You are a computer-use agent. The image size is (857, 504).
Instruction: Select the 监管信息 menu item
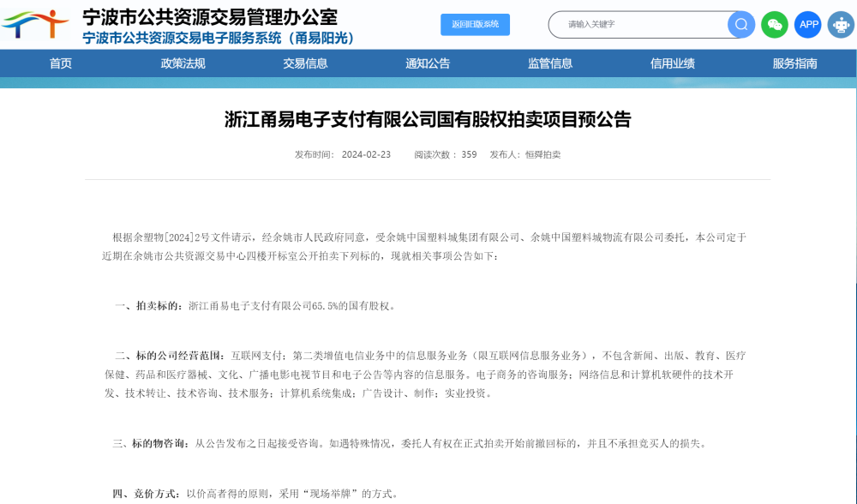[549, 63]
